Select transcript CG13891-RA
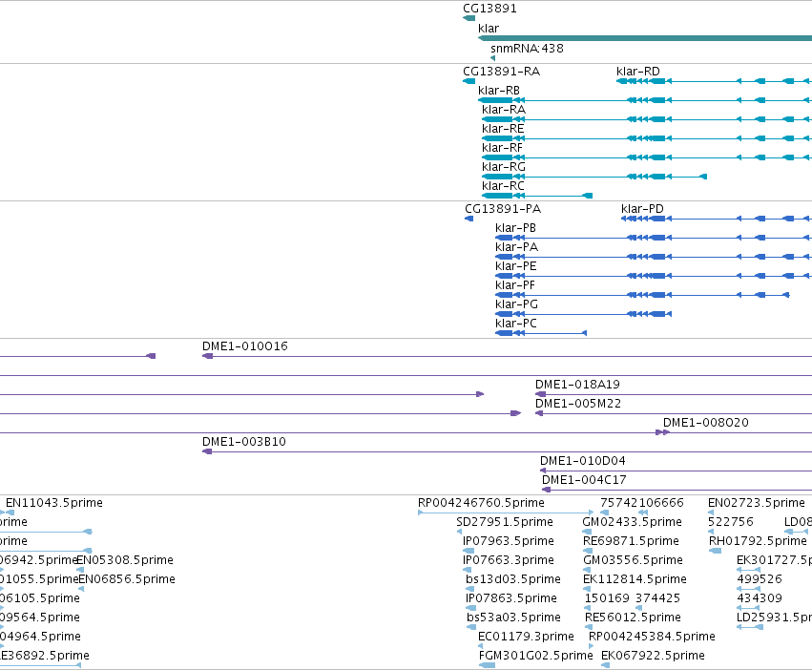Viewport: 812px width, 670px height. pyautogui.click(x=501, y=72)
